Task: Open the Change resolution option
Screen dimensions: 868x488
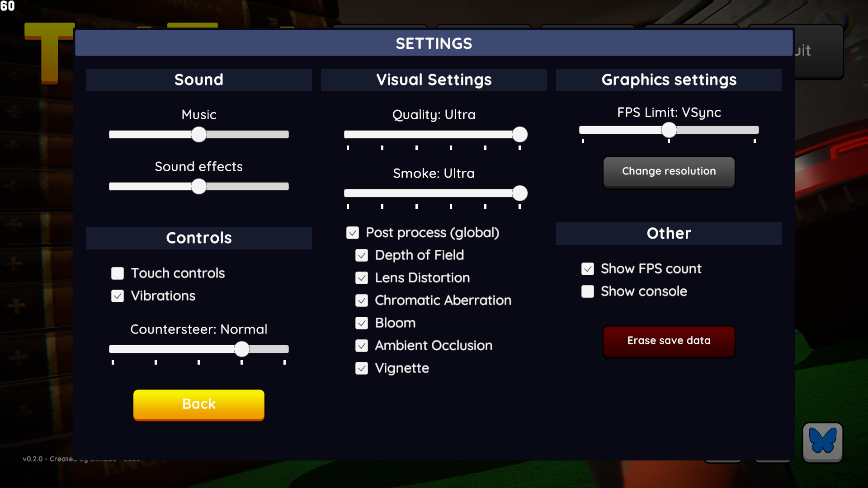Action: [x=669, y=172]
